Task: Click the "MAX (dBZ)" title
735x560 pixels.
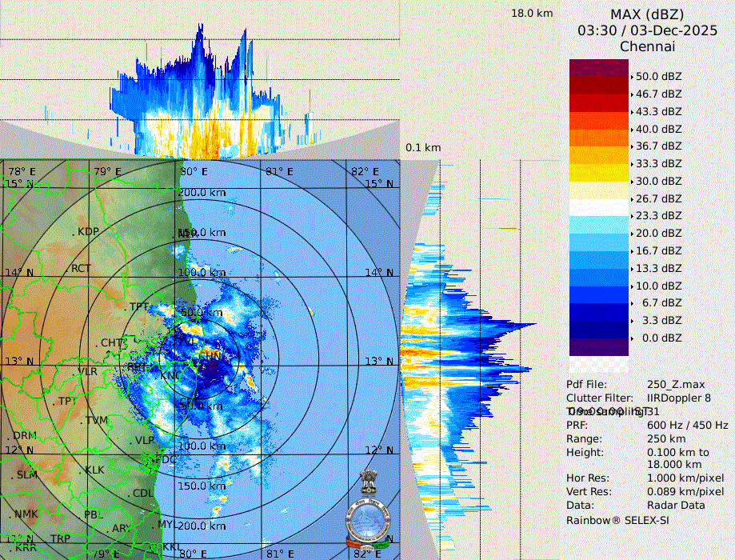Action: (x=647, y=14)
